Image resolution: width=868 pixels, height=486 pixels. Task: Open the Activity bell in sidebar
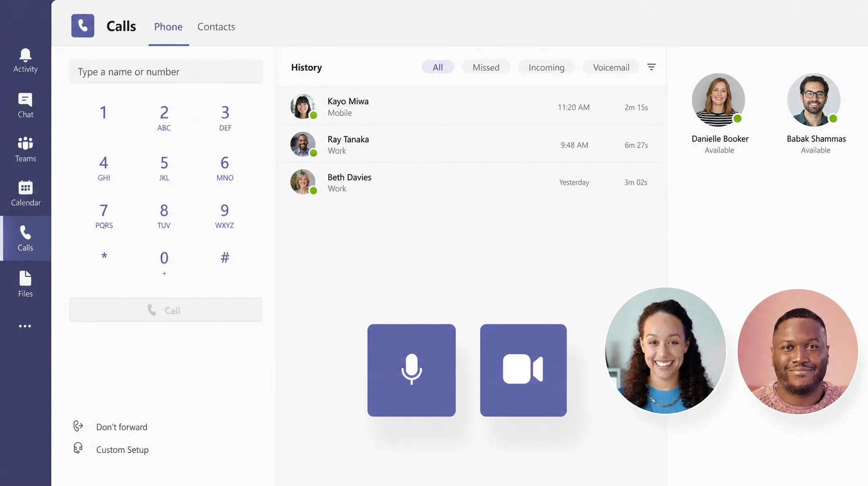[25, 60]
